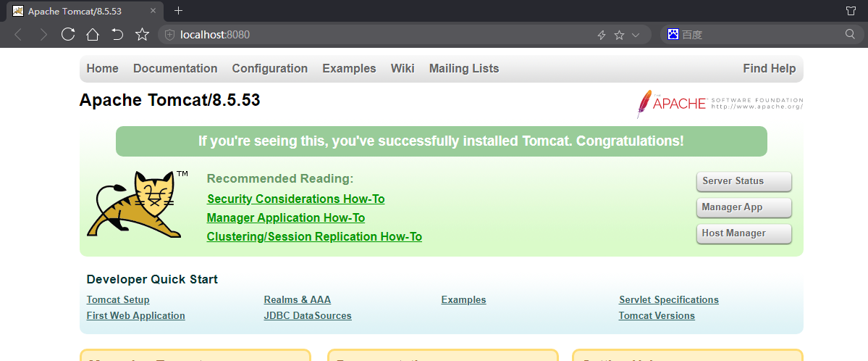Click the browser forward arrow
This screenshot has width=868, height=361.
[x=43, y=35]
